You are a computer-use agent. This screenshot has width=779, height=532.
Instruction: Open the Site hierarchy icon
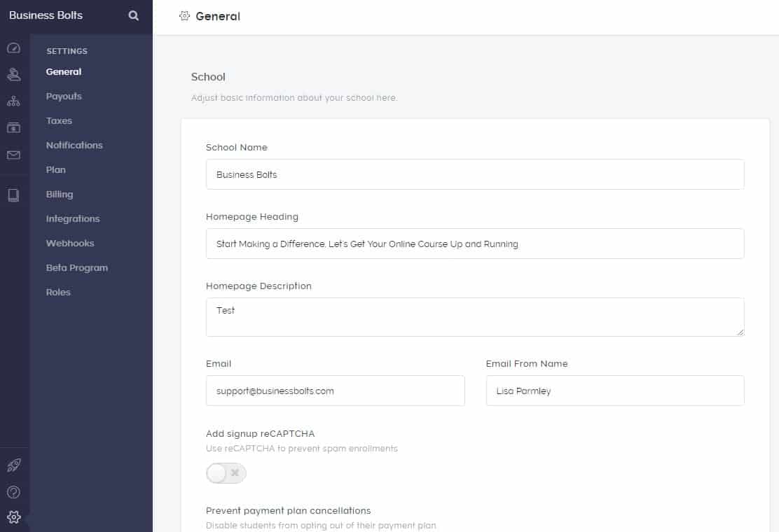[x=13, y=101]
